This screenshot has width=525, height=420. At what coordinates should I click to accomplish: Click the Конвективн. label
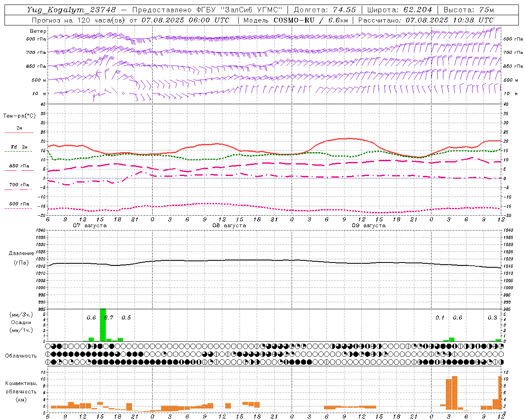point(21,383)
